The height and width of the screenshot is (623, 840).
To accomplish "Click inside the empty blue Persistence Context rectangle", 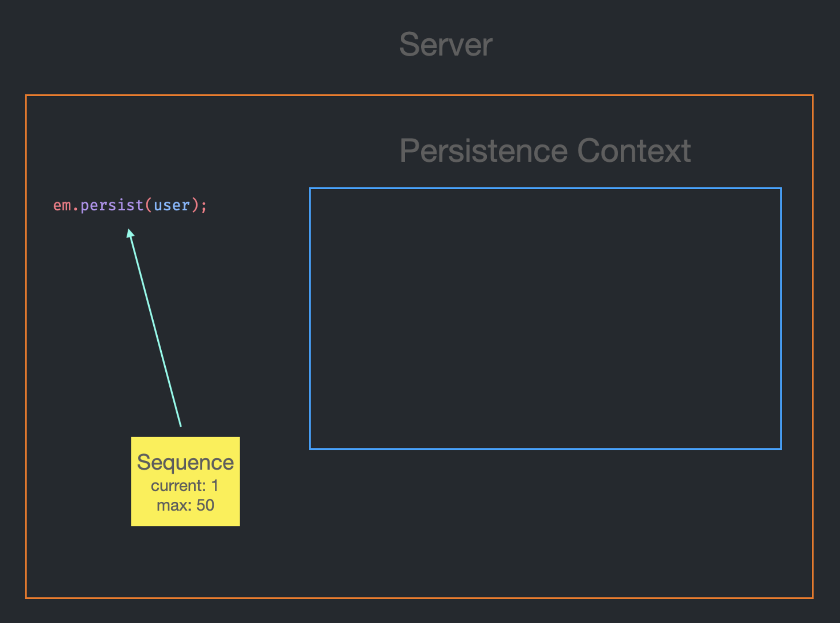I will point(545,318).
